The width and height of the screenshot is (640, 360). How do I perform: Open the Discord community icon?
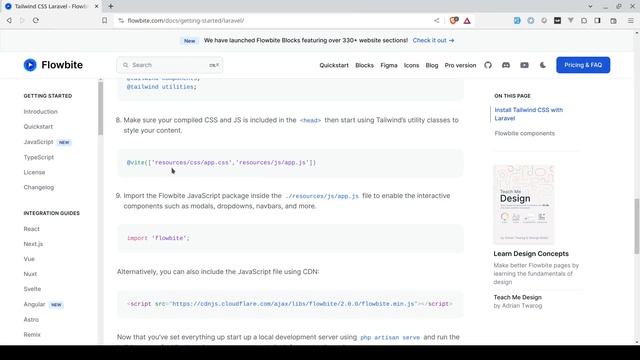click(x=506, y=65)
